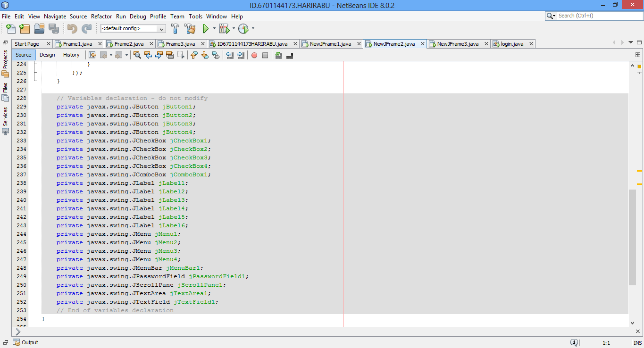This screenshot has height=348, width=644.
Task: Open the default config dropdown
Action: point(162,28)
